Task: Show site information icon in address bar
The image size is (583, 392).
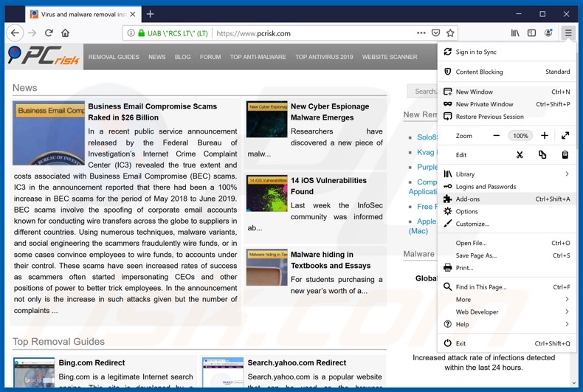Action: [131, 33]
